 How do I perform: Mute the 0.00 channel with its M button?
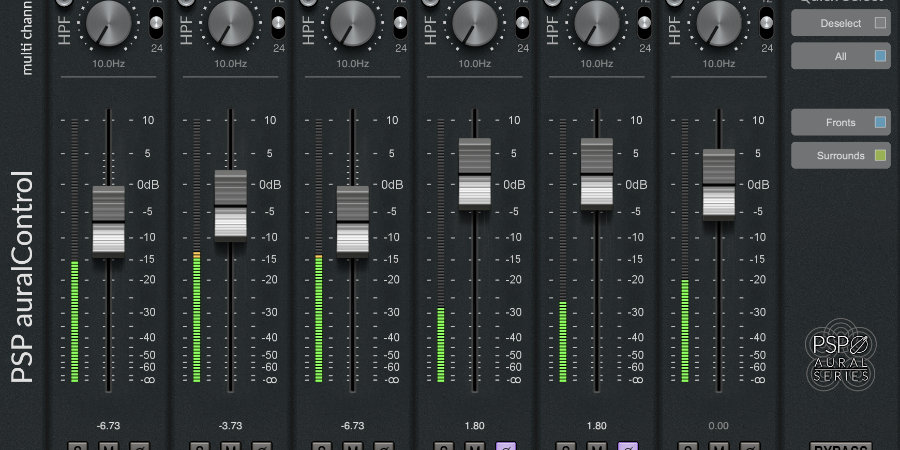click(719, 446)
